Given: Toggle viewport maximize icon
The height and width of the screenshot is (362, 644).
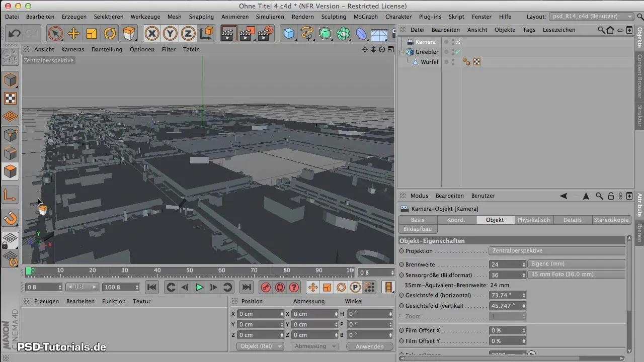Looking at the screenshot, I should point(390,49).
